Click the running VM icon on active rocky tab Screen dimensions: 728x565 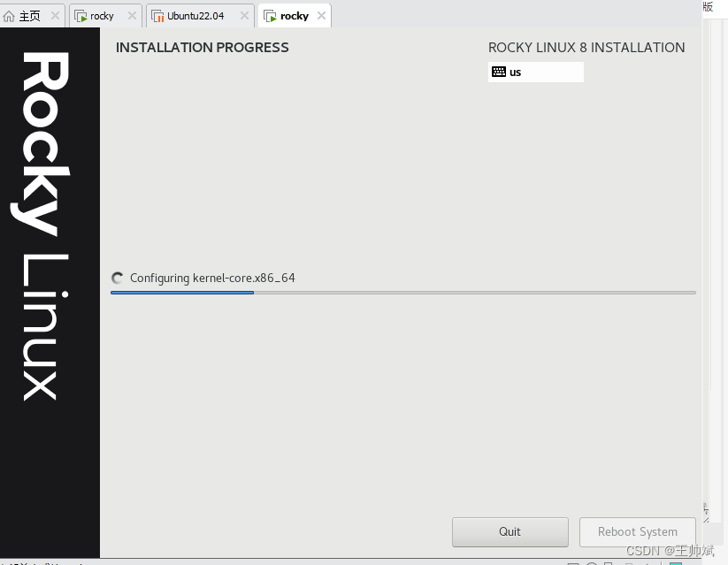270,16
